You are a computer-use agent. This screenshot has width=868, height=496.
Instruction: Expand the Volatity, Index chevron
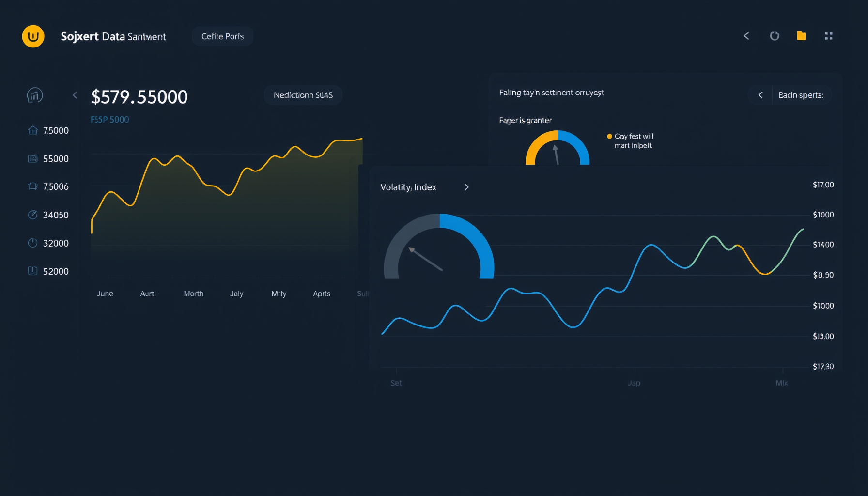[466, 187]
